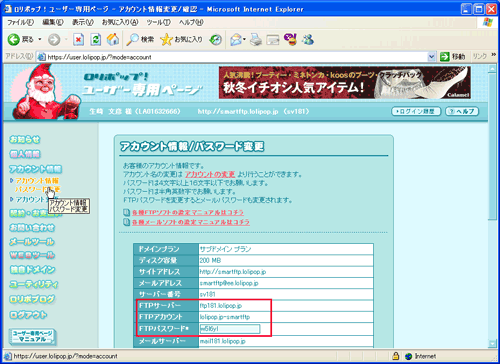Click the autumn-winter boots banner ad
The width and height of the screenshot is (500, 364).
click(345, 82)
